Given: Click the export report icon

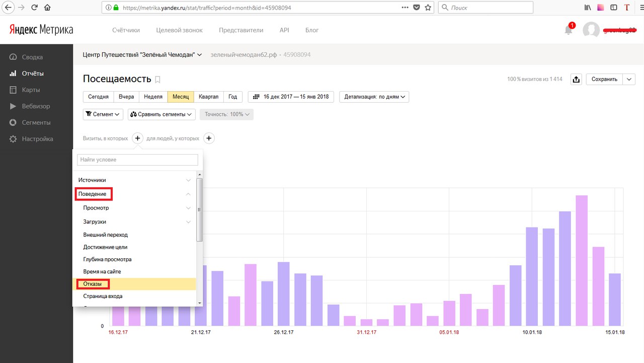Looking at the screenshot, I should coord(577,80).
